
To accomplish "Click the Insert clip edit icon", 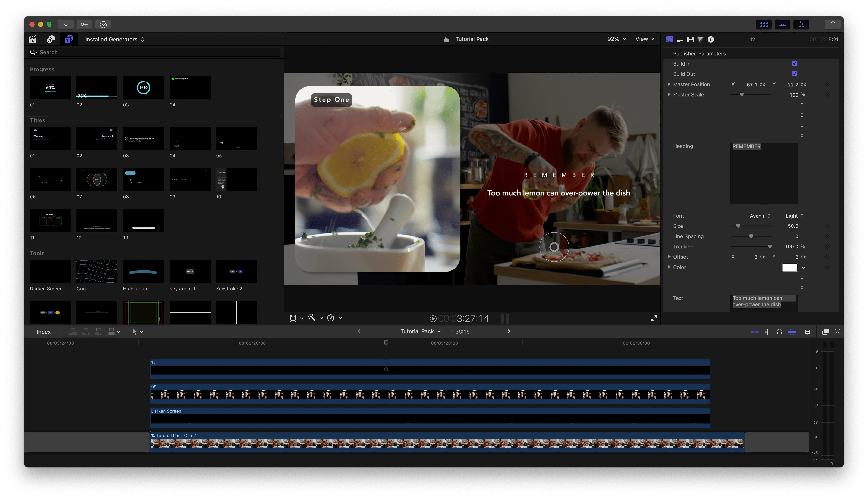I will [86, 331].
